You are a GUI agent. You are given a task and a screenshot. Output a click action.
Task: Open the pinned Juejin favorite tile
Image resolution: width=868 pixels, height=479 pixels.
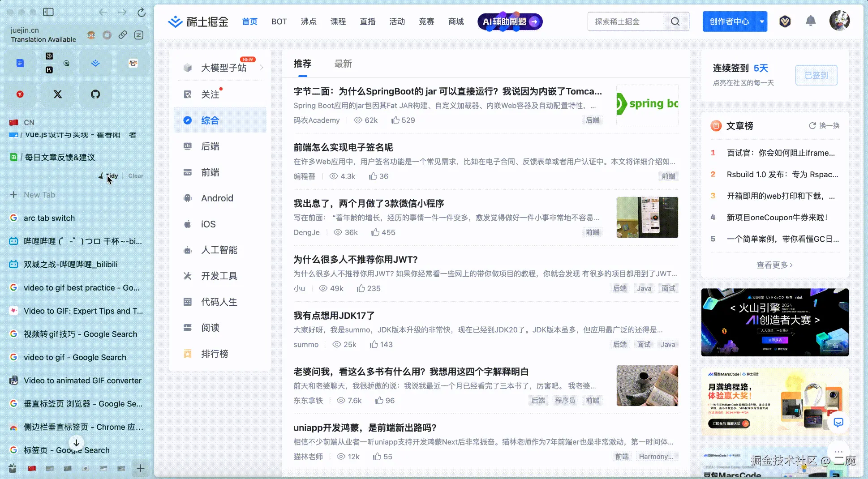pos(95,63)
